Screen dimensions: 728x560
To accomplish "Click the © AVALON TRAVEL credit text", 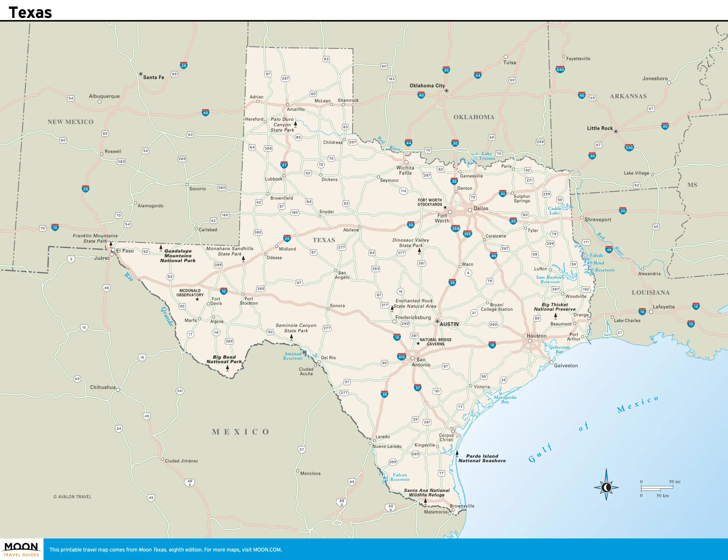I will point(72,497).
